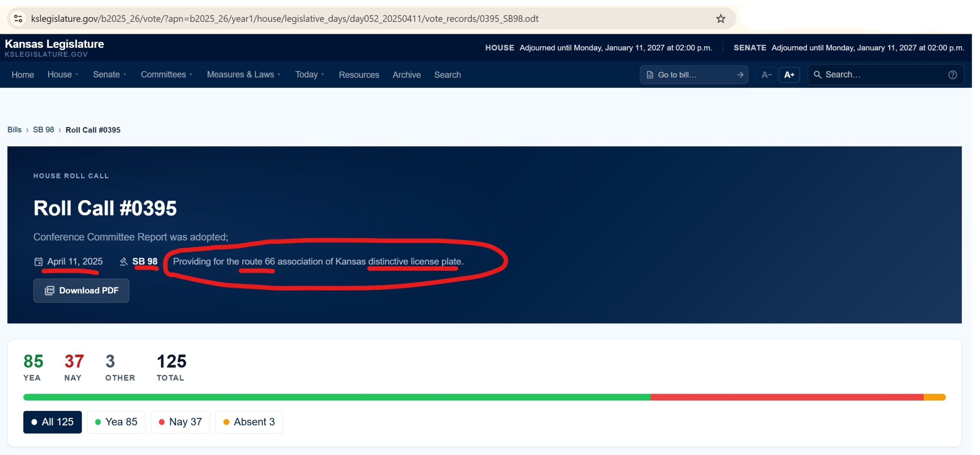The height and width of the screenshot is (455, 980).
Task: Click the magnifier icon in search box
Action: (817, 75)
